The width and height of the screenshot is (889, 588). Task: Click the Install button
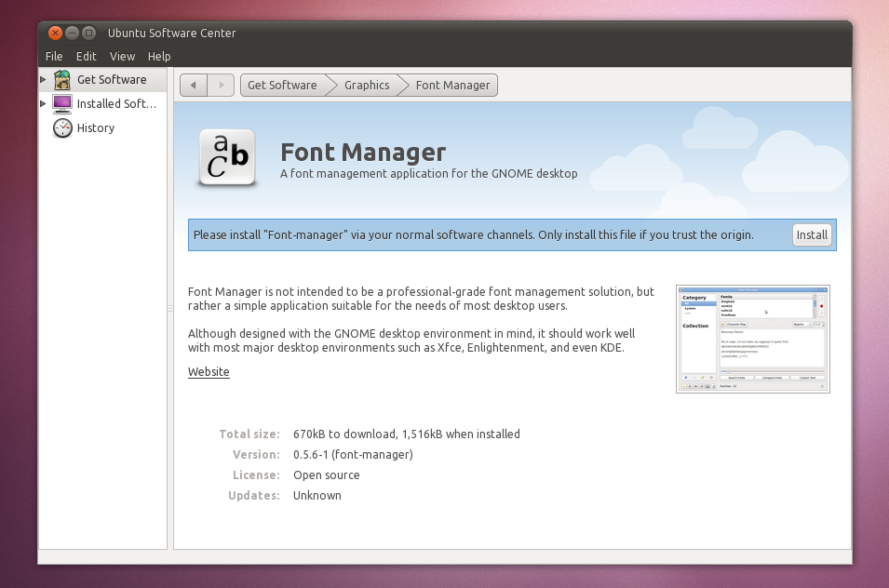tap(812, 235)
